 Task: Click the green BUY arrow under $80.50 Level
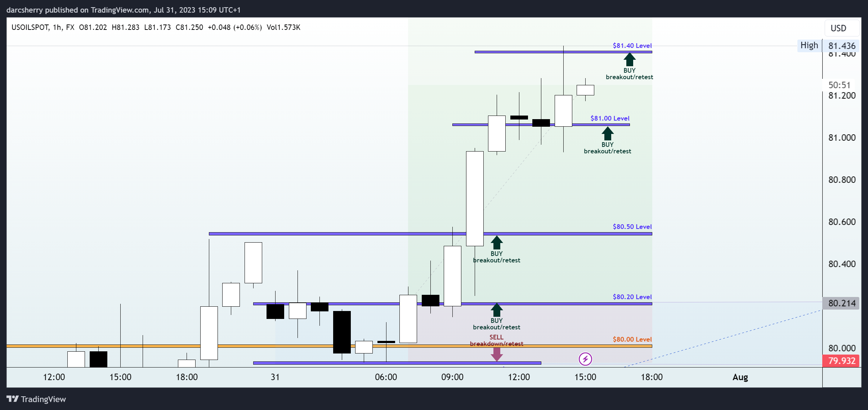496,243
